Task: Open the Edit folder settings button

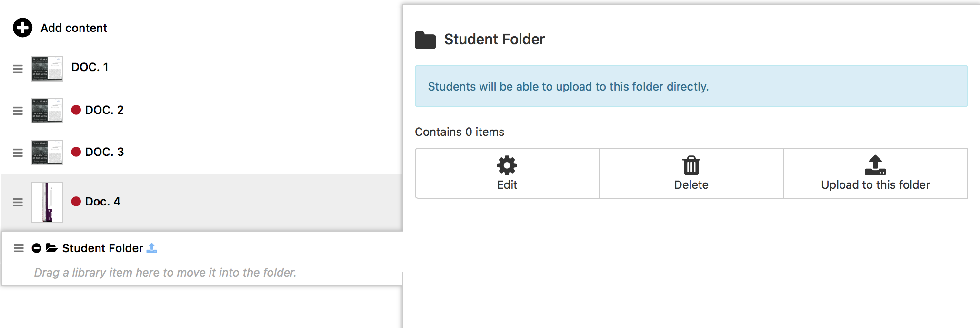Action: (507, 173)
